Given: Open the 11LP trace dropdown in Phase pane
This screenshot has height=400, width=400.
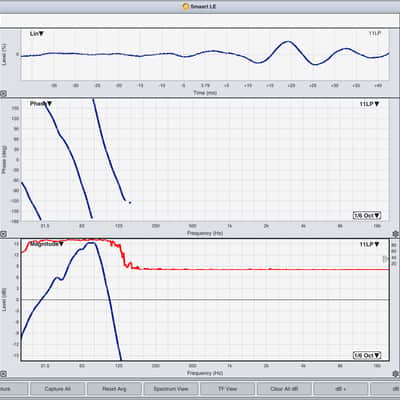Looking at the screenshot, I should point(369,104).
